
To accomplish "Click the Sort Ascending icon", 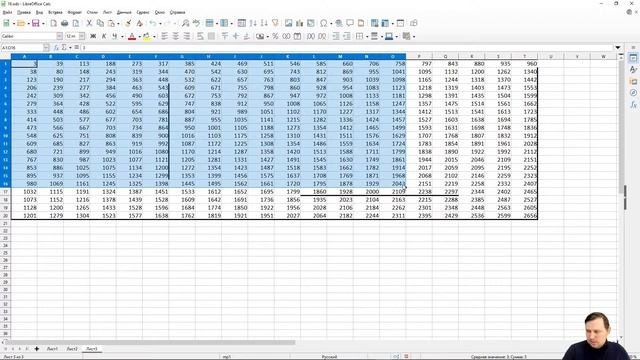I will pos(253,23).
